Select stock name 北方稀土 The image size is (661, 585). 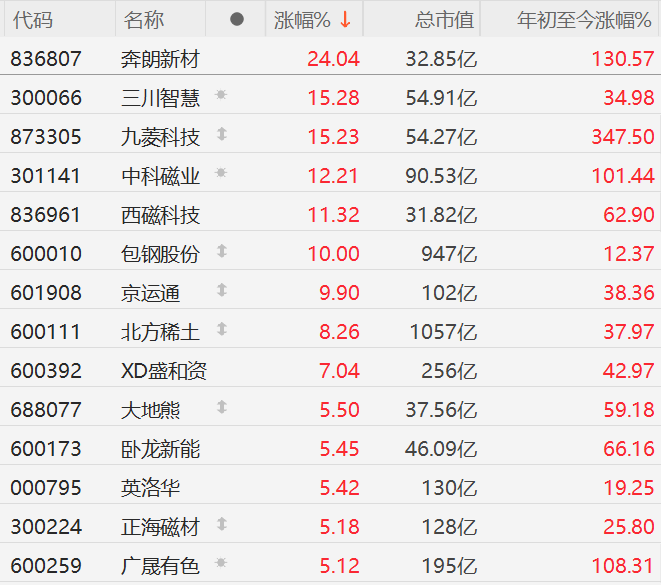[x=160, y=332]
